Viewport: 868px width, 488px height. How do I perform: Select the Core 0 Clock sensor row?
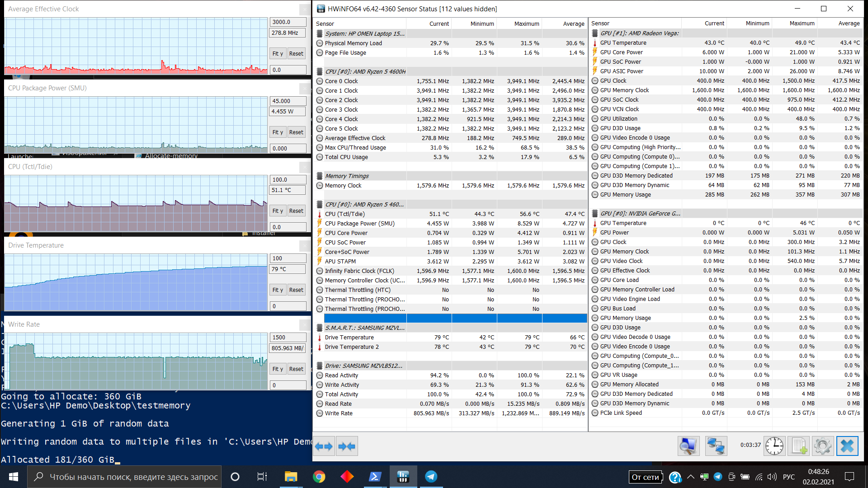pyautogui.click(x=450, y=81)
